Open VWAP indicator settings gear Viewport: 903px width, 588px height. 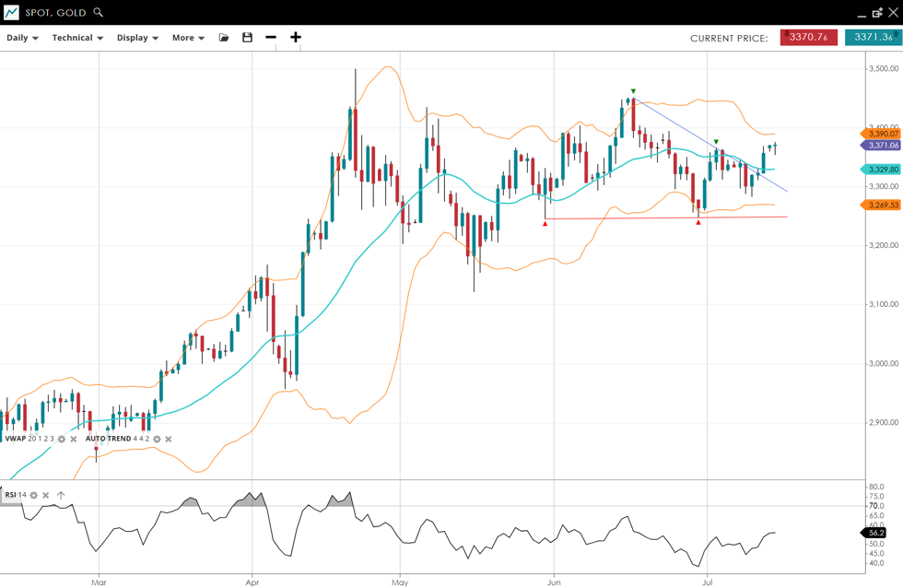pos(62,440)
